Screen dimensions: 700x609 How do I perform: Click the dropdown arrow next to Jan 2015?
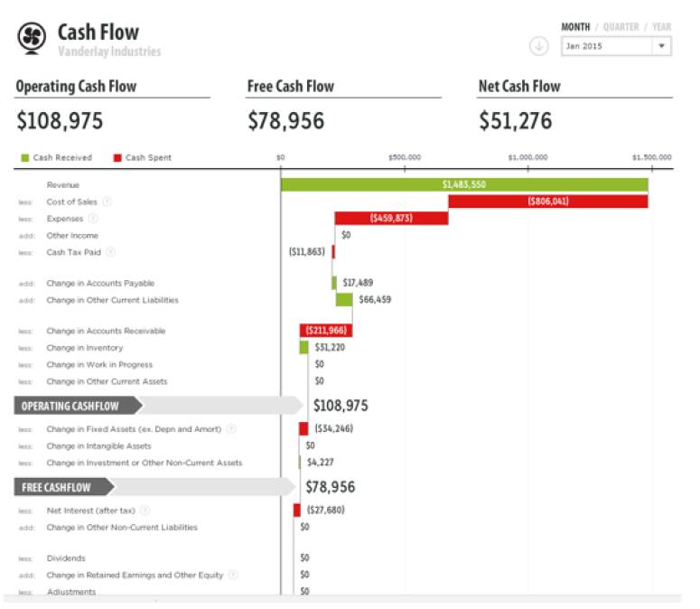click(x=661, y=46)
